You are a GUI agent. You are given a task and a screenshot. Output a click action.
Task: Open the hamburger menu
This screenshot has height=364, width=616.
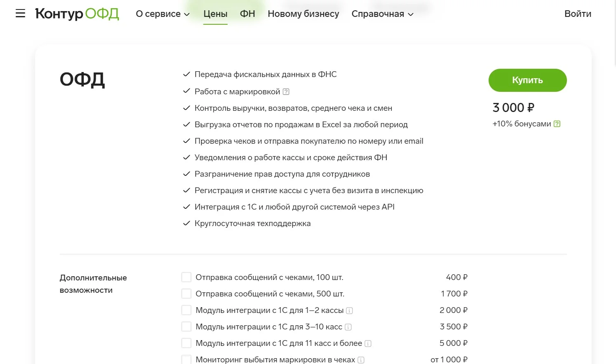[x=20, y=14]
